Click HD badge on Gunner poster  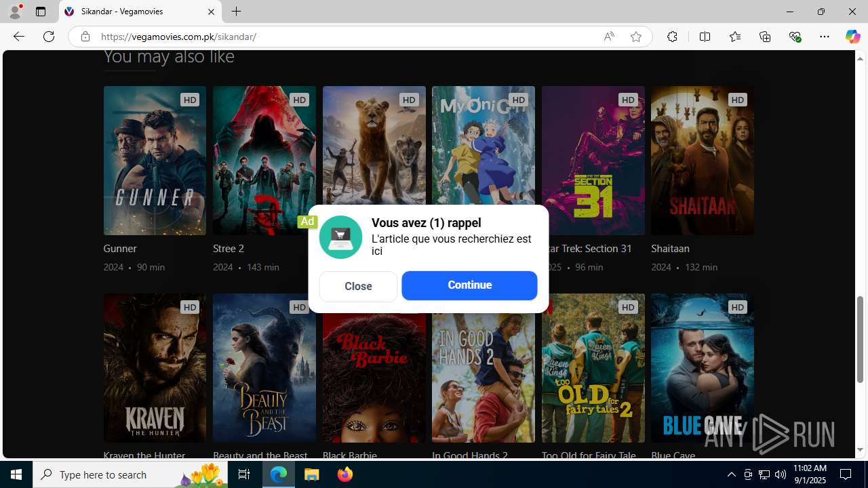(x=190, y=100)
